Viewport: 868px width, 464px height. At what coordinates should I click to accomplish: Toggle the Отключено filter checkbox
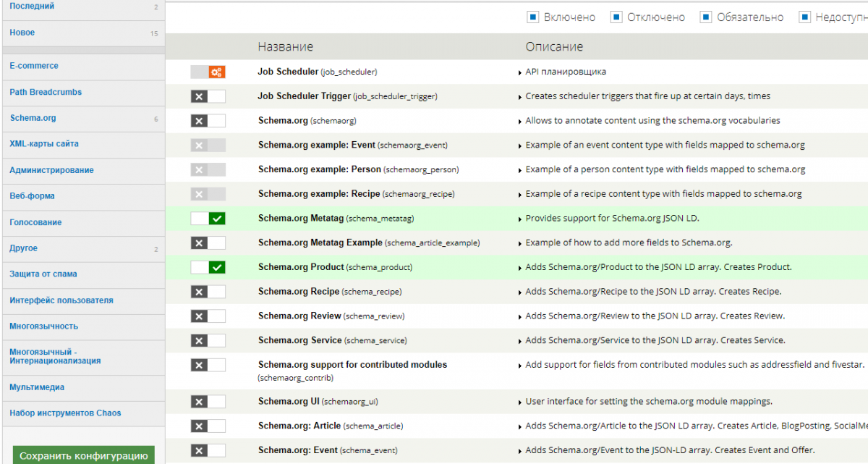616,17
